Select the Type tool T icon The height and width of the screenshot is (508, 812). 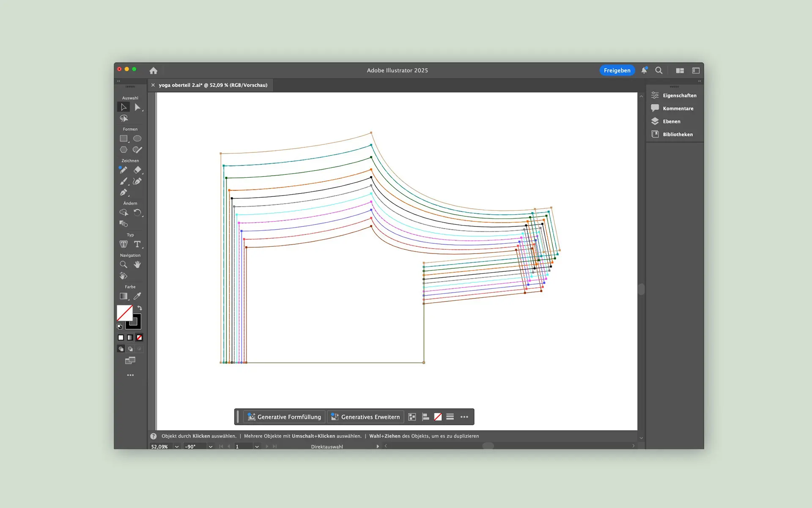137,244
